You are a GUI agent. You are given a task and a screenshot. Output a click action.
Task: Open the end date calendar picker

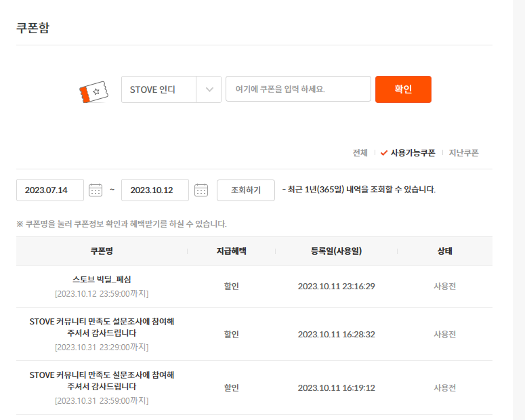201,190
